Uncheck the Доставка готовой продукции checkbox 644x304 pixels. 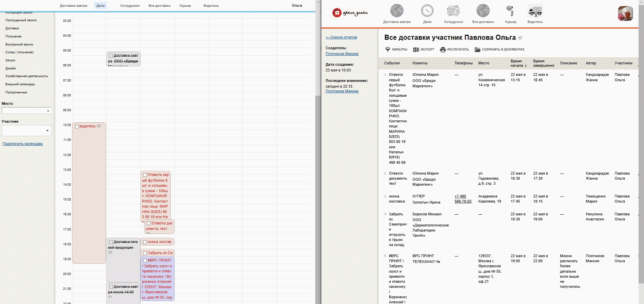pos(111,242)
